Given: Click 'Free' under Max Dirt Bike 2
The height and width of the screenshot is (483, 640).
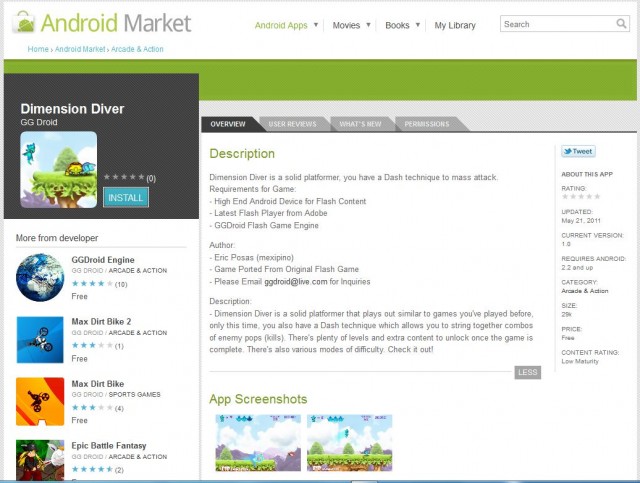Looking at the screenshot, I should coord(79,358).
